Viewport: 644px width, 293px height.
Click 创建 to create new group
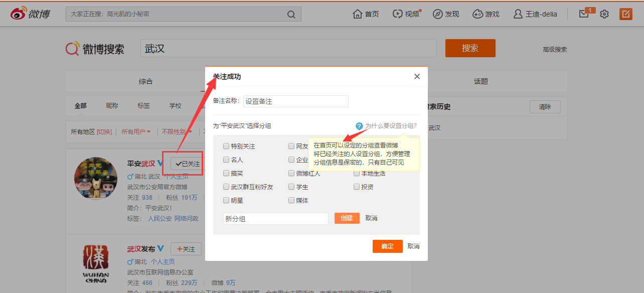tap(347, 218)
